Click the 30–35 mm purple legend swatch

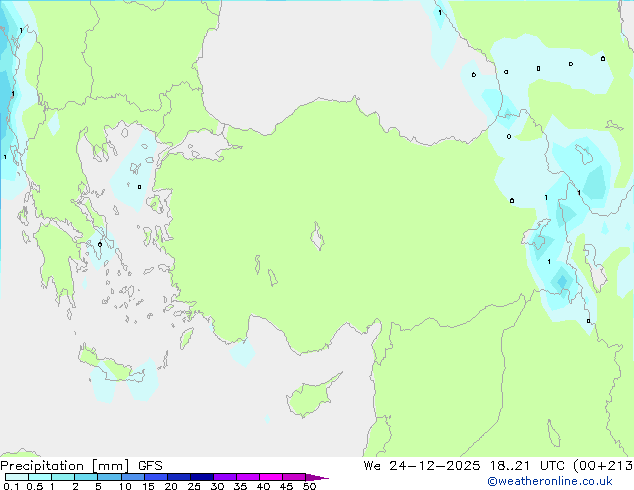[x=225, y=477]
